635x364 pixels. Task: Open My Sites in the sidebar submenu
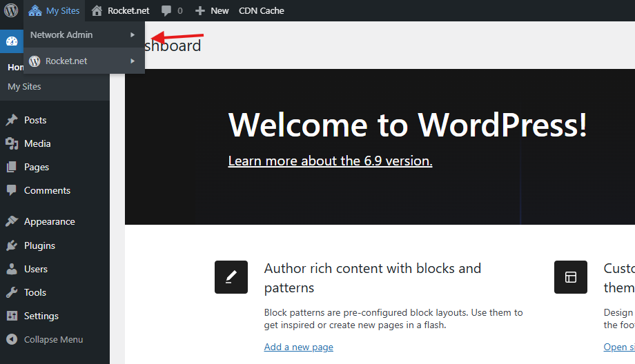pyautogui.click(x=24, y=87)
